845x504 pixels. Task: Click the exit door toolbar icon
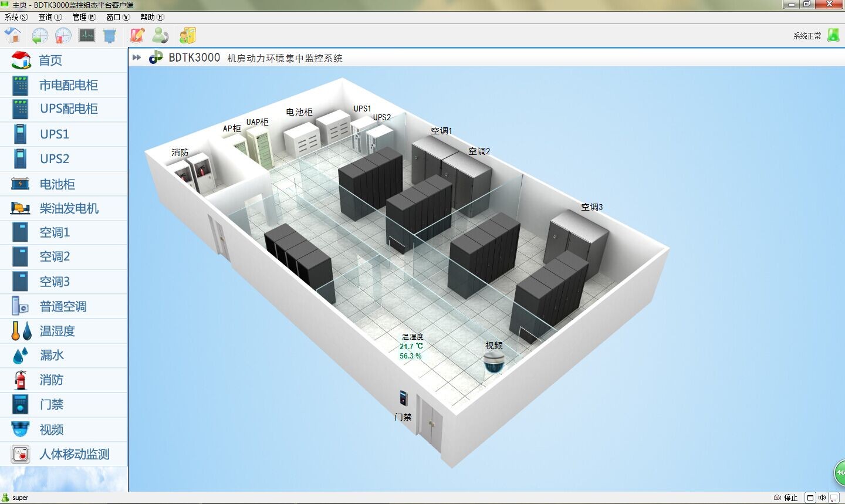click(x=188, y=36)
